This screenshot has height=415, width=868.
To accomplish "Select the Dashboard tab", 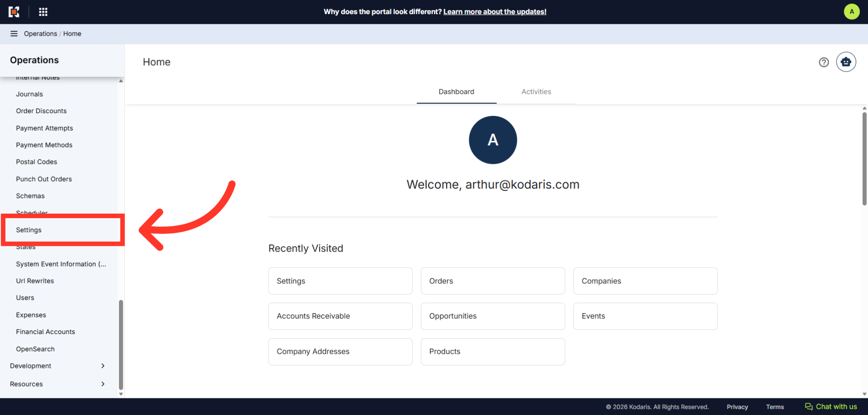I will [x=456, y=91].
